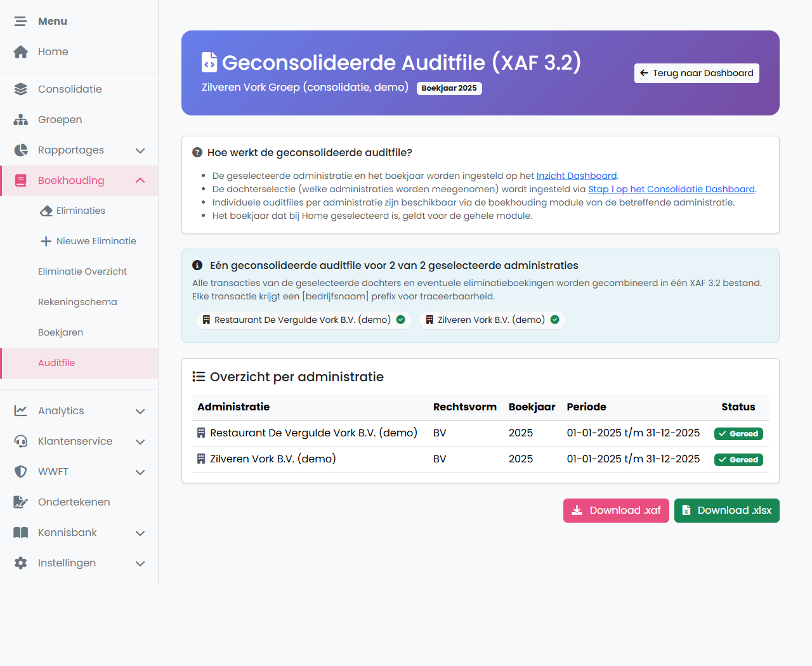812x666 pixels.
Task: Click the Download .xlsx button
Action: click(x=727, y=511)
